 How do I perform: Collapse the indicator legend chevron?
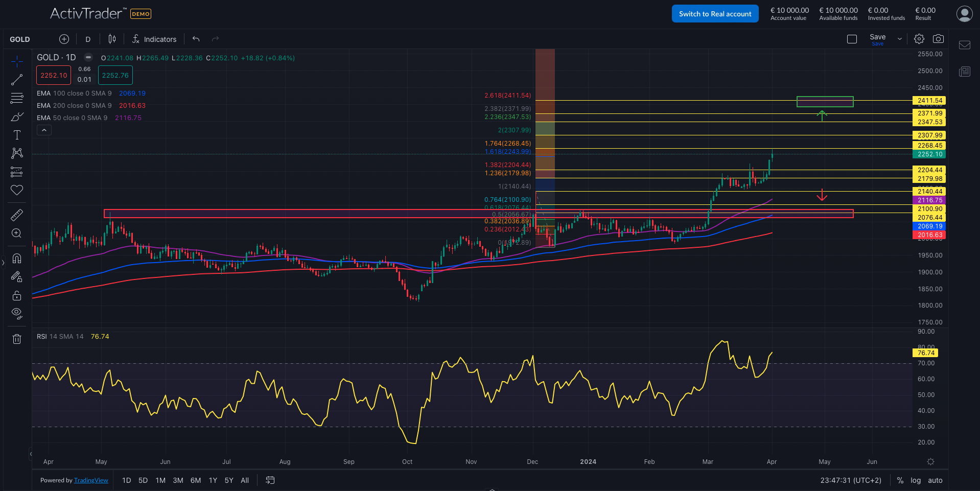click(44, 130)
